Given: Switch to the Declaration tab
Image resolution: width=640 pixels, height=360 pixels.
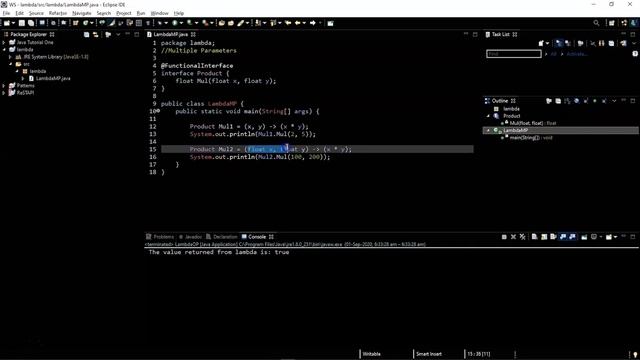Looking at the screenshot, I should 222,237.
